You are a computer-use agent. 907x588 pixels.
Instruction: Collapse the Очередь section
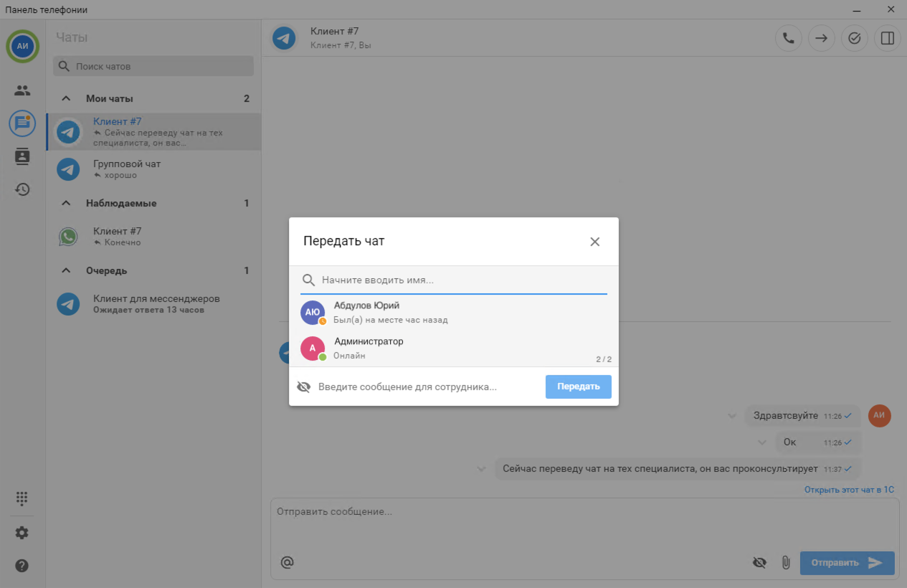pos(66,271)
